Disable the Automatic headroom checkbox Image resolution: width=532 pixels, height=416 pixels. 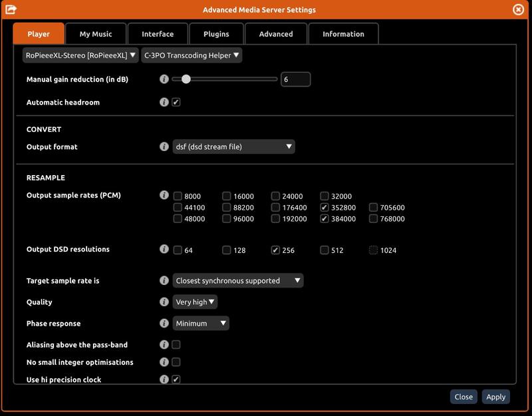pyautogui.click(x=176, y=103)
